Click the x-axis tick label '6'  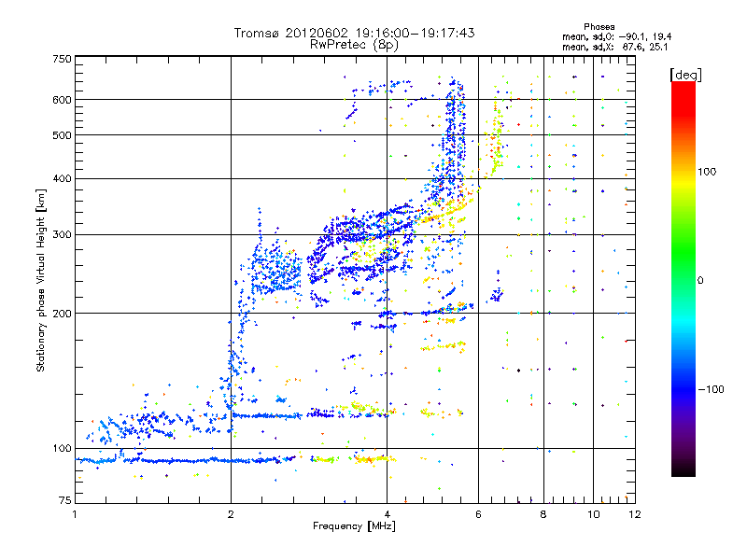tap(478, 514)
